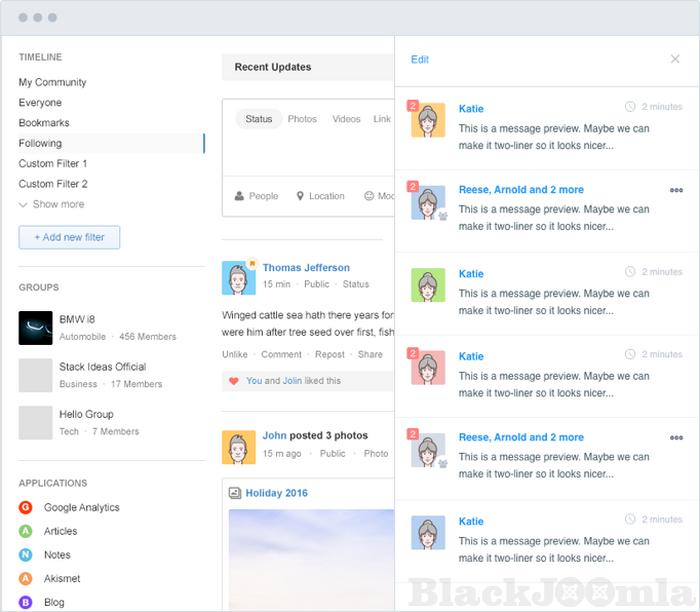700x612 pixels.
Task: Switch to the Photos tab
Action: (302, 119)
